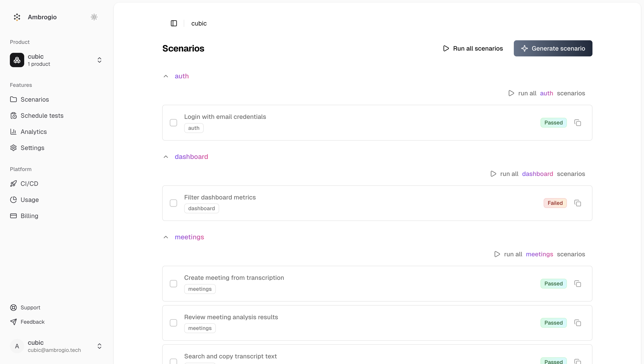Image resolution: width=644 pixels, height=364 pixels.
Task: Select the Filter dashboard metrics checkbox
Action: tap(174, 203)
